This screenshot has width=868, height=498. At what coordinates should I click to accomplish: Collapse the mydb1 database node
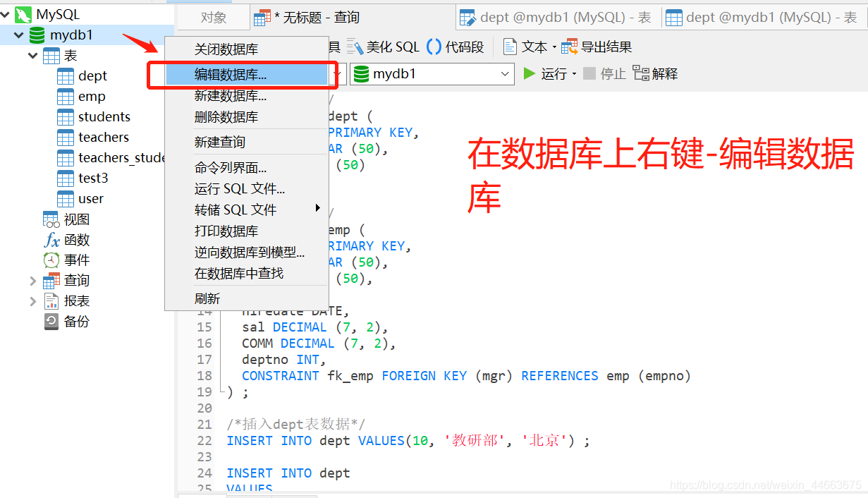click(19, 35)
